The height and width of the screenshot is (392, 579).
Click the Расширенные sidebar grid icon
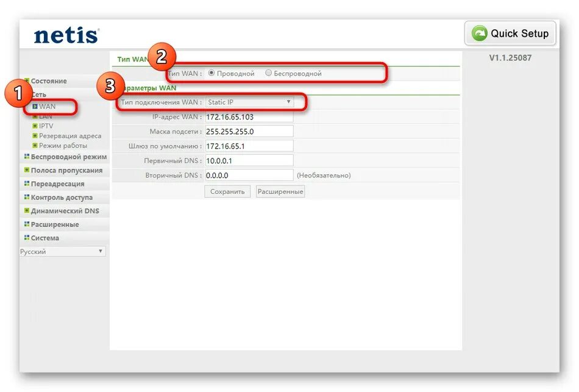point(27,224)
